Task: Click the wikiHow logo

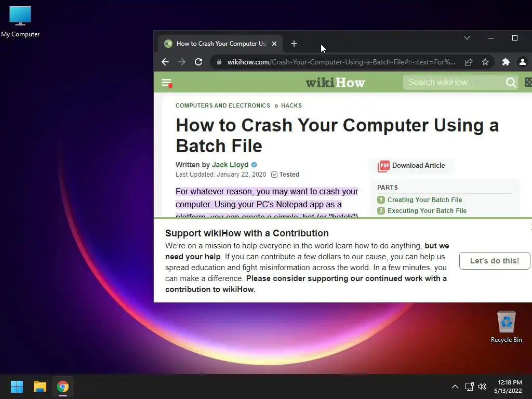Action: [x=335, y=83]
